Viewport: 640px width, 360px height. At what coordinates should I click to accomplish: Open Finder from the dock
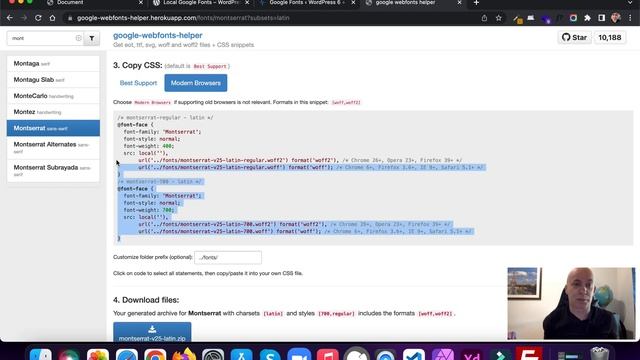[x=41, y=354]
